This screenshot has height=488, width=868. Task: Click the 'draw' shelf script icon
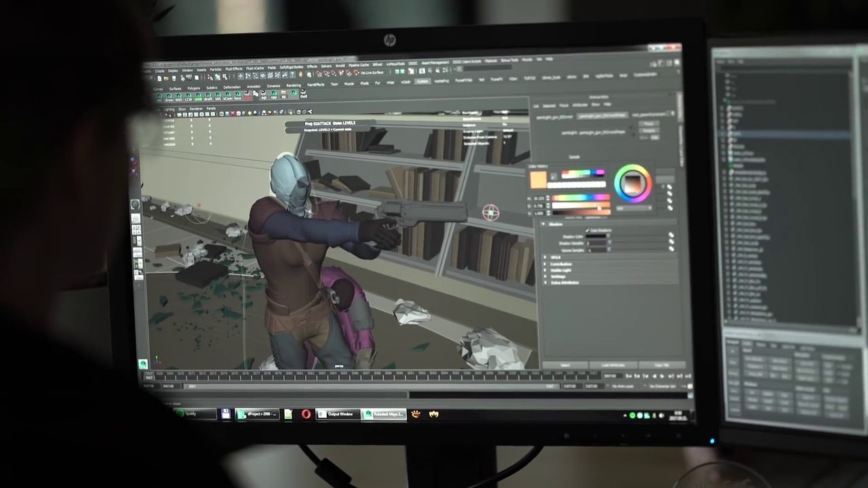[x=170, y=98]
